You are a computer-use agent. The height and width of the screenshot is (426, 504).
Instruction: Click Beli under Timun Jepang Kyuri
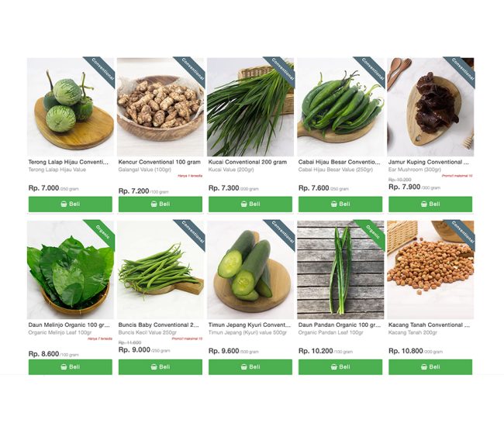(x=250, y=367)
